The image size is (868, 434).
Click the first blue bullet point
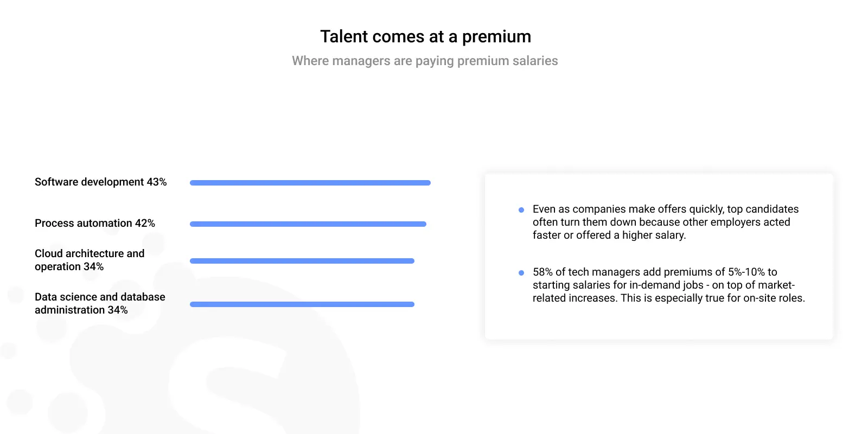point(521,210)
